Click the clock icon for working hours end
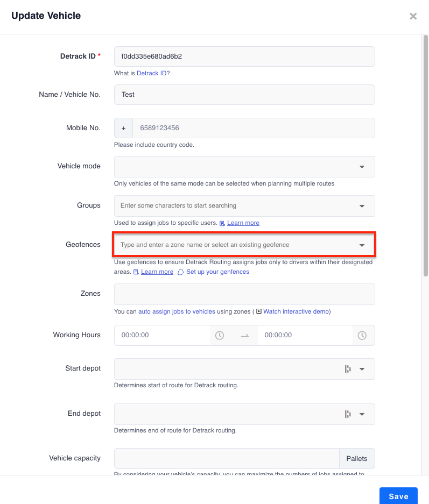Image resolution: width=429 pixels, height=504 pixels. 362,335
